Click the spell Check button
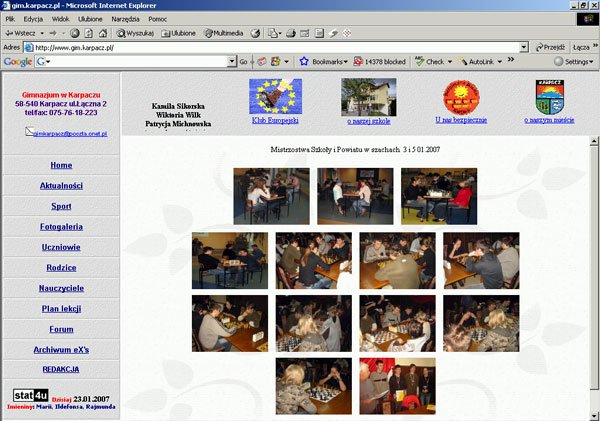The image size is (600, 421). (430, 61)
